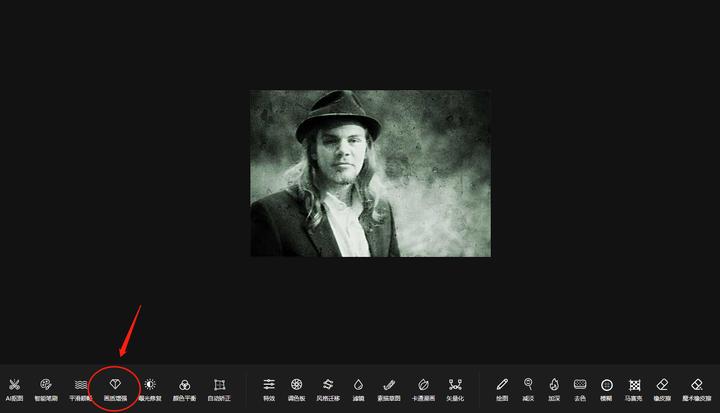Select the 自动矫正 auto-correct crop icon
This screenshot has height=413, width=720.
coord(220,385)
